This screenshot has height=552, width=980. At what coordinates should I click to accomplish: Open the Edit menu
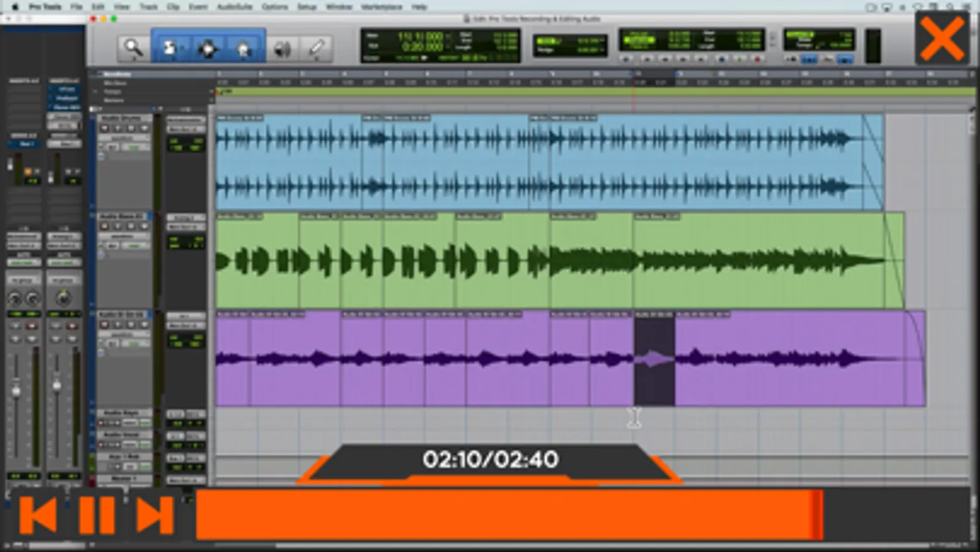[x=98, y=7]
